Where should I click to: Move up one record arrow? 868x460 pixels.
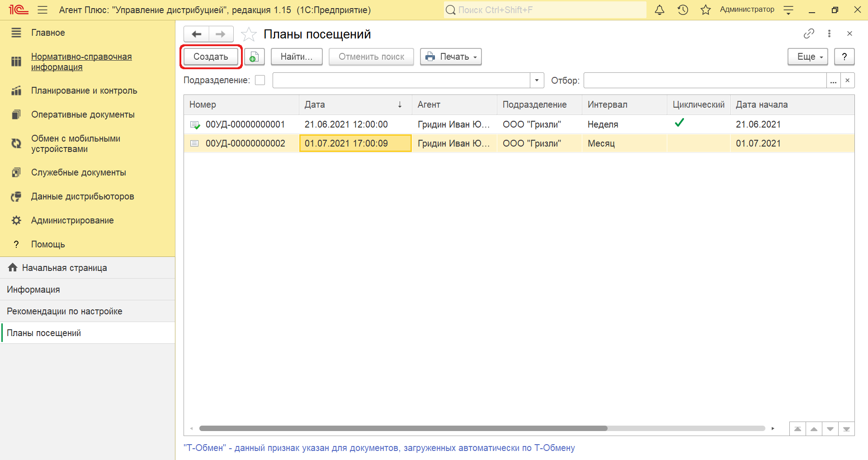pos(814,429)
